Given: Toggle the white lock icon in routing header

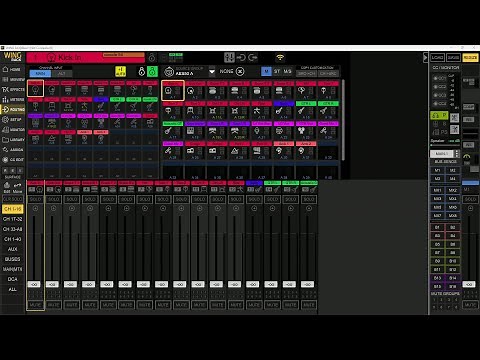Looking at the screenshot, I should (141, 71).
